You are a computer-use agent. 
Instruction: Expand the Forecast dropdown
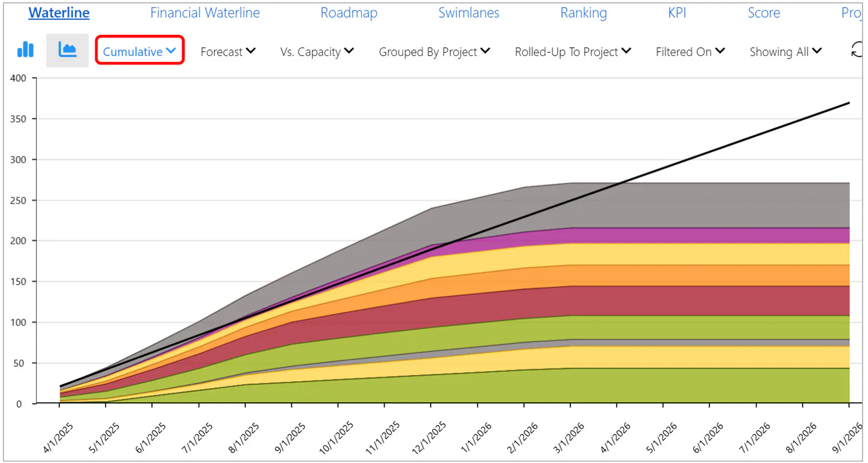click(x=228, y=52)
